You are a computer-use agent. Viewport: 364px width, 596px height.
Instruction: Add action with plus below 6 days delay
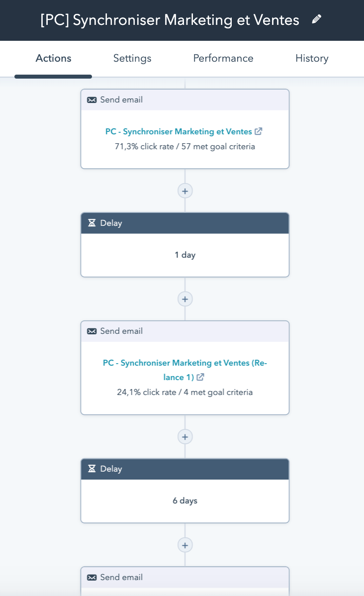tap(185, 545)
